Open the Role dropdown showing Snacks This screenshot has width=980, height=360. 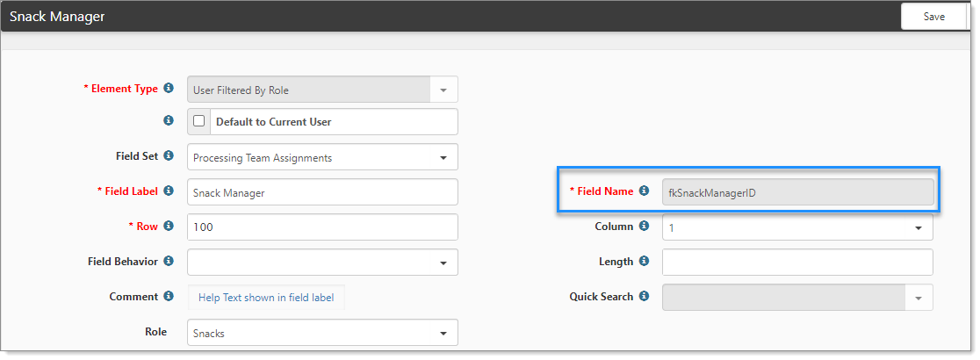[x=322, y=333]
